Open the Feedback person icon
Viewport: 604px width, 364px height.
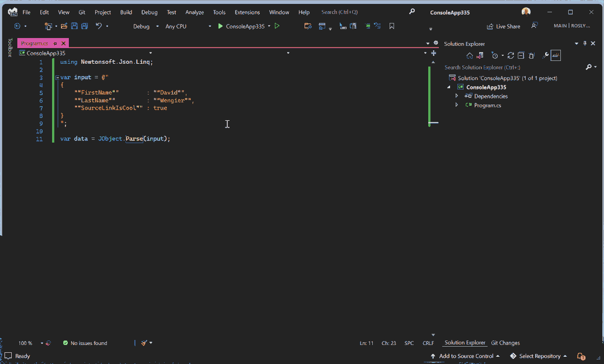coord(534,25)
